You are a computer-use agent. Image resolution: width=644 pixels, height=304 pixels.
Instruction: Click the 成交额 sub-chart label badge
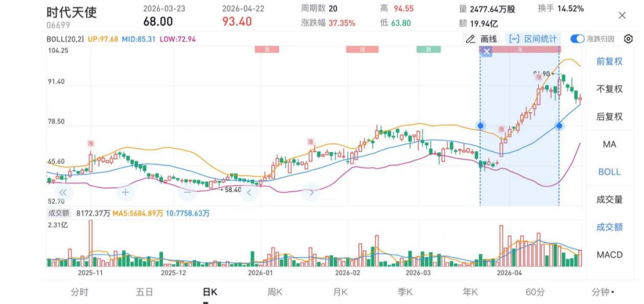[x=58, y=213]
